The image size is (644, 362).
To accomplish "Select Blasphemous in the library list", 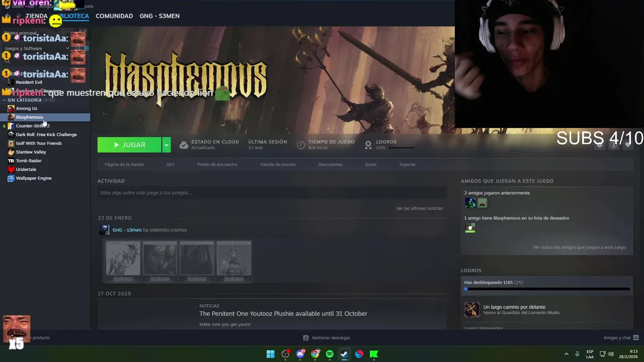I will 45,117.
